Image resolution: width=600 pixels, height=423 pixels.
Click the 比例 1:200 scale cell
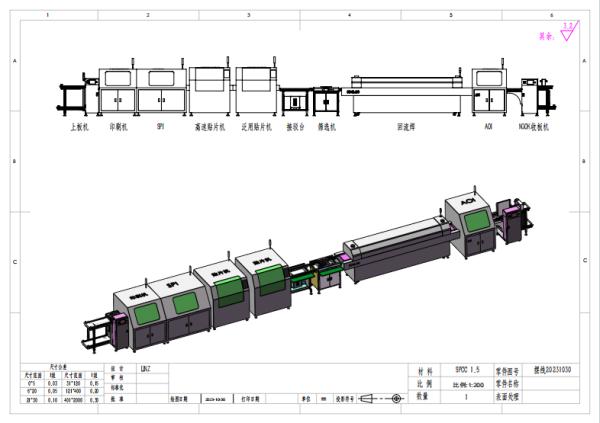[468, 383]
